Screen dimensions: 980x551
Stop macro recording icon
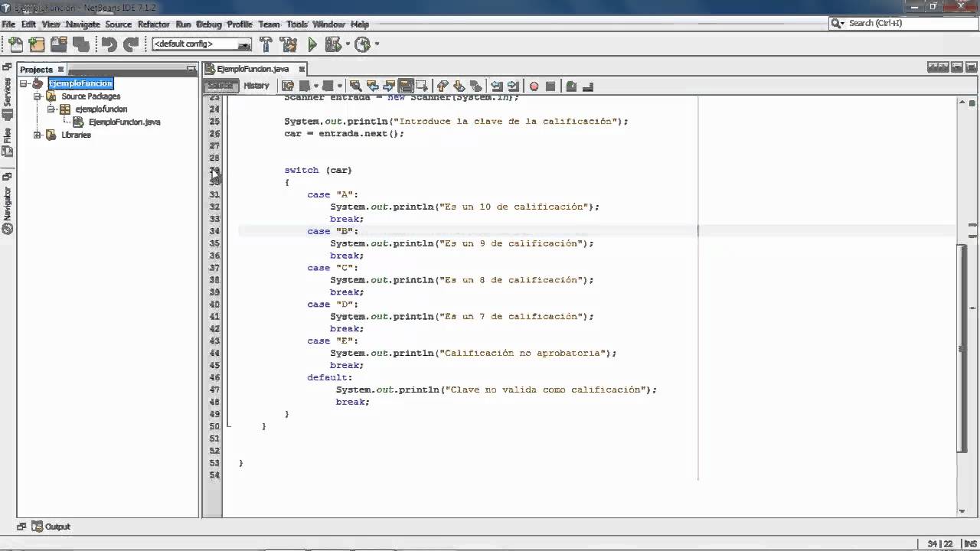[550, 86]
